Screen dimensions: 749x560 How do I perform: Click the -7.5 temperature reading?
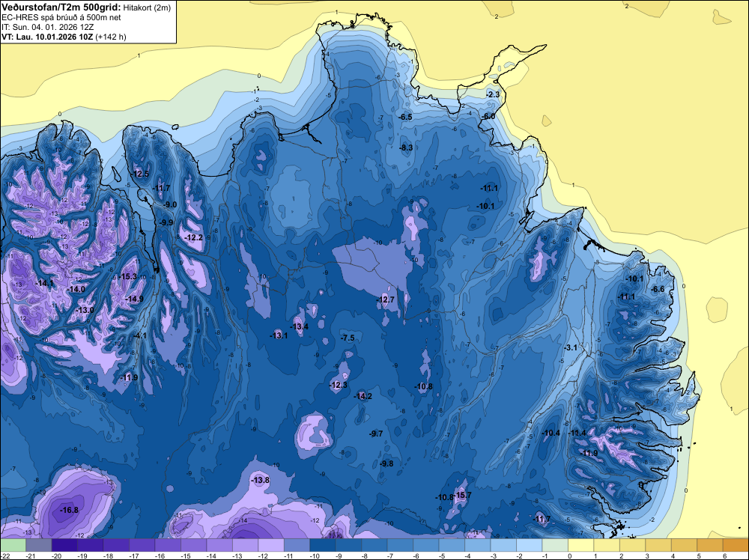pos(348,338)
